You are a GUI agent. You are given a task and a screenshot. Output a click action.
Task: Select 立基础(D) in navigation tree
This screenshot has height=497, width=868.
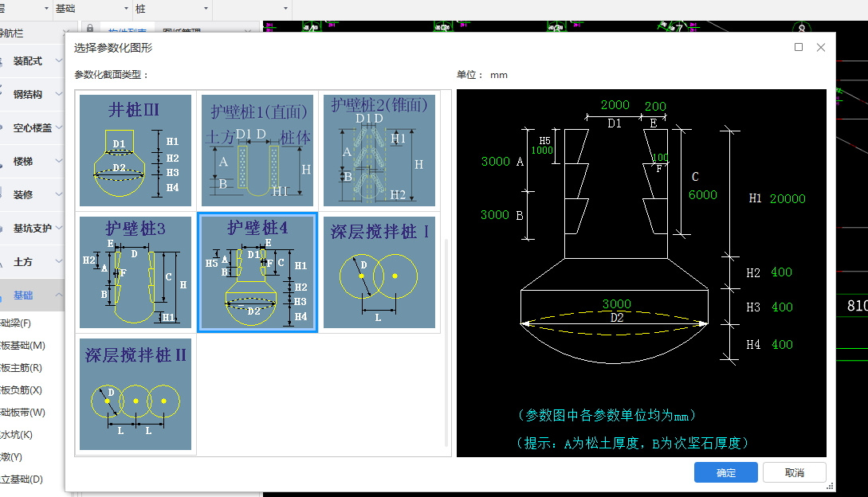click(x=22, y=479)
